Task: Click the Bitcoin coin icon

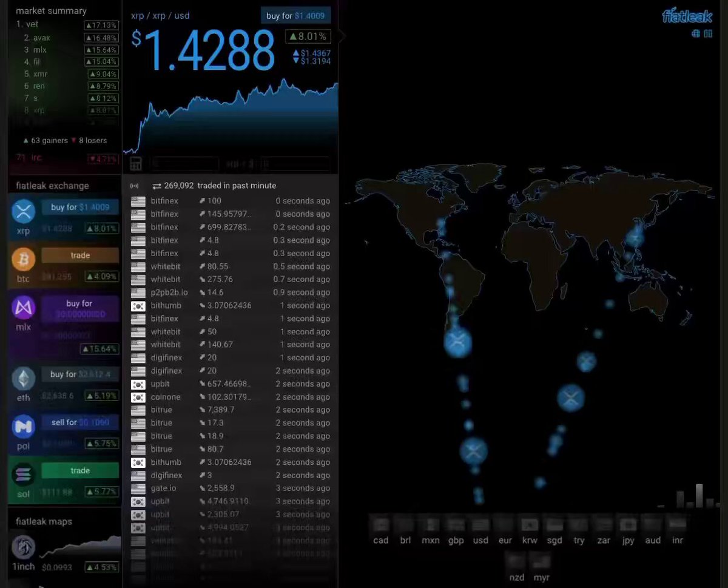Action: [x=24, y=260]
